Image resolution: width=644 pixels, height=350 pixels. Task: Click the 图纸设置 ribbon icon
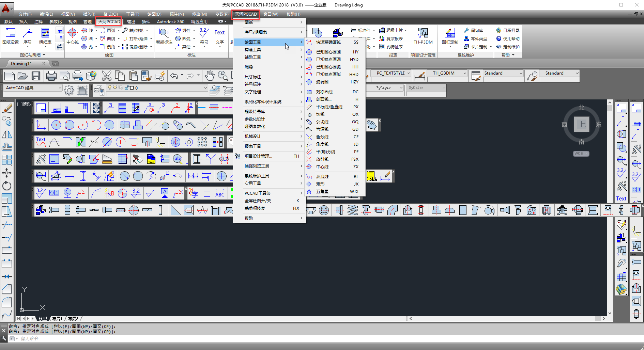(11, 36)
